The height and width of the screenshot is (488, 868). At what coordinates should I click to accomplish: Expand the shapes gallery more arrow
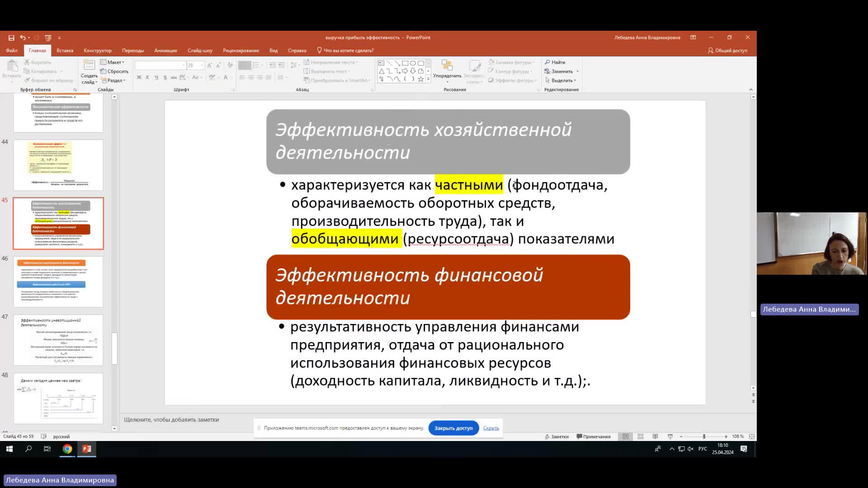428,80
